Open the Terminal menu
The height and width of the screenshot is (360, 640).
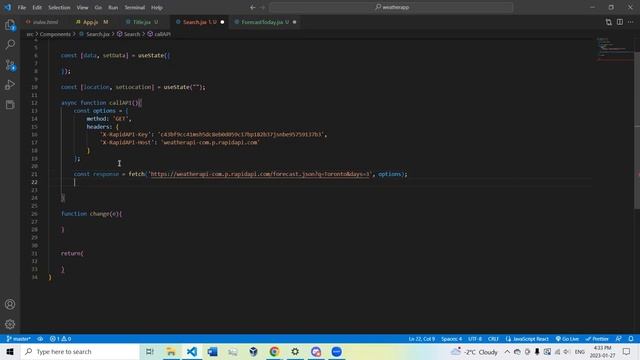[x=135, y=7]
